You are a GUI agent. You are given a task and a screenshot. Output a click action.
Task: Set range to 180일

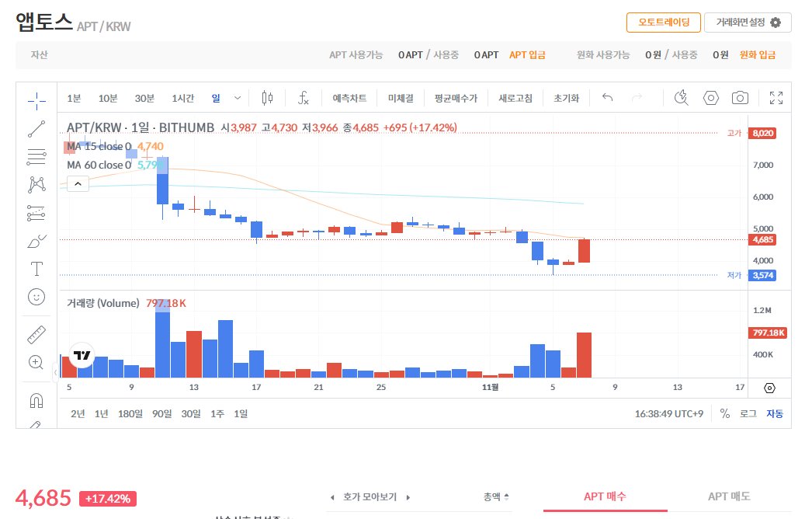130,414
